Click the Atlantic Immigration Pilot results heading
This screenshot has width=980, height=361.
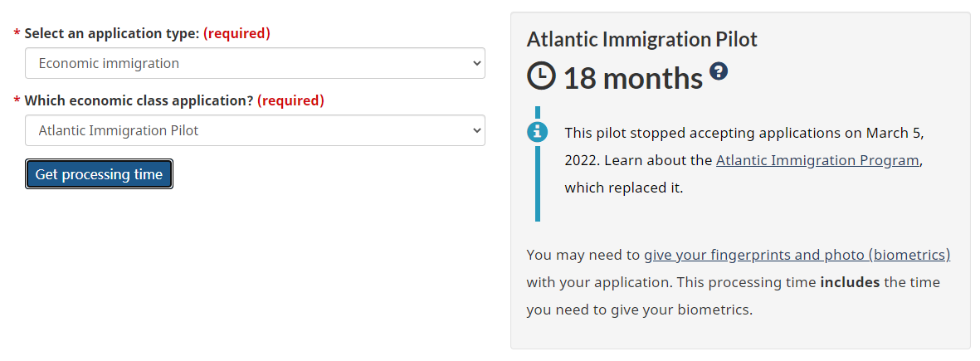tap(641, 39)
